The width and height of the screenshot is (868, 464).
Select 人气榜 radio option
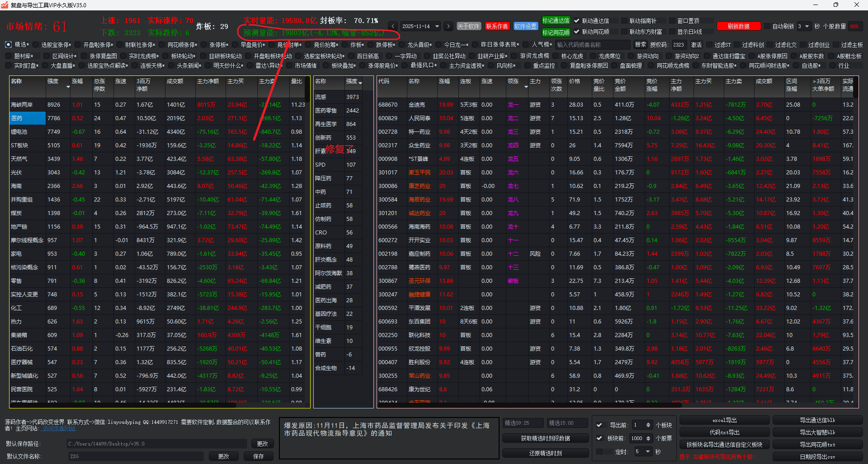click(x=526, y=44)
